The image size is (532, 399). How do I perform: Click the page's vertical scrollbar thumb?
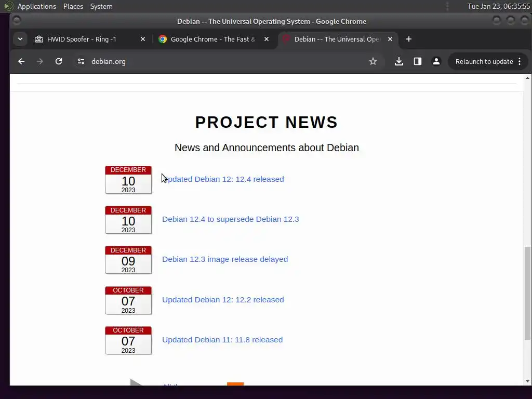527,293
